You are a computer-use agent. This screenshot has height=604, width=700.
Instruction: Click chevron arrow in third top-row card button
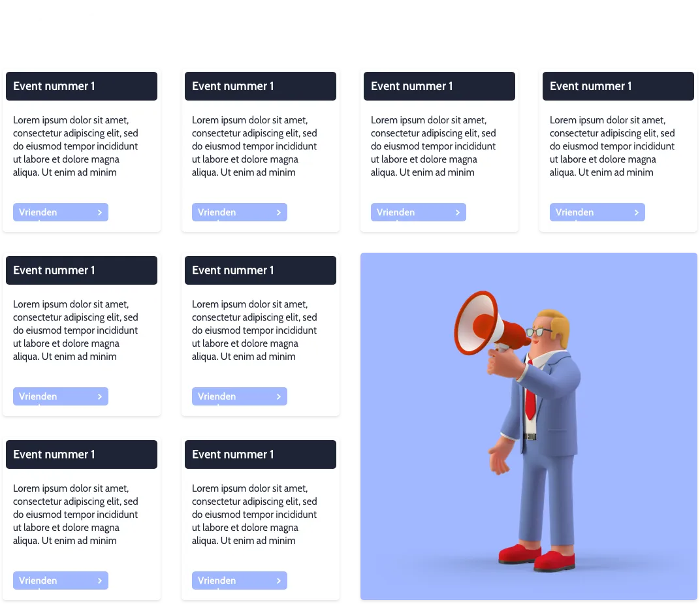[458, 212]
